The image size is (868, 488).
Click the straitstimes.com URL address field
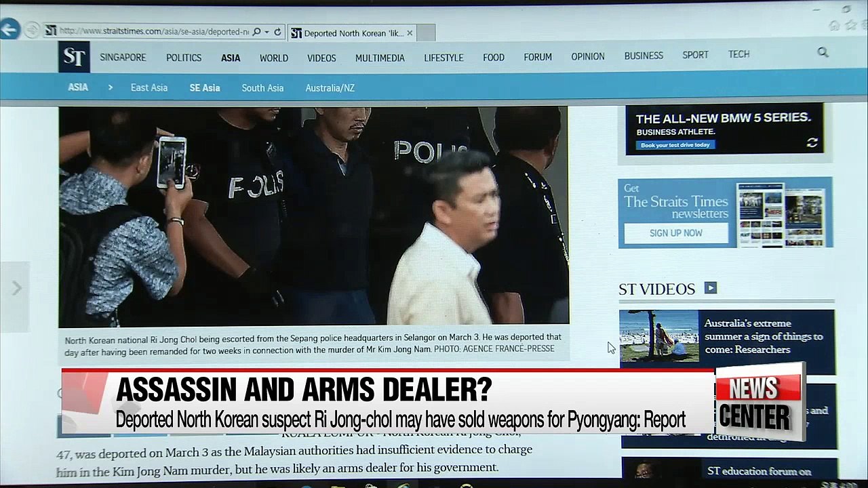point(154,31)
